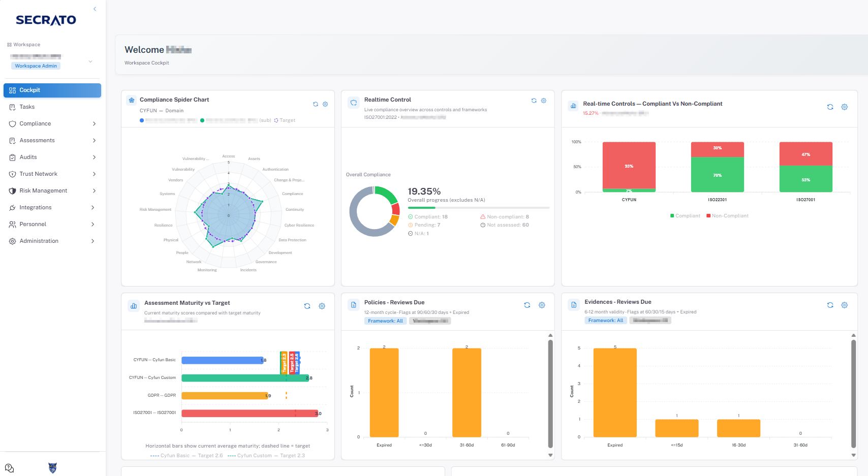The width and height of the screenshot is (868, 476).
Task: Open the support chat icon at bottom left
Action: [x=9, y=468]
